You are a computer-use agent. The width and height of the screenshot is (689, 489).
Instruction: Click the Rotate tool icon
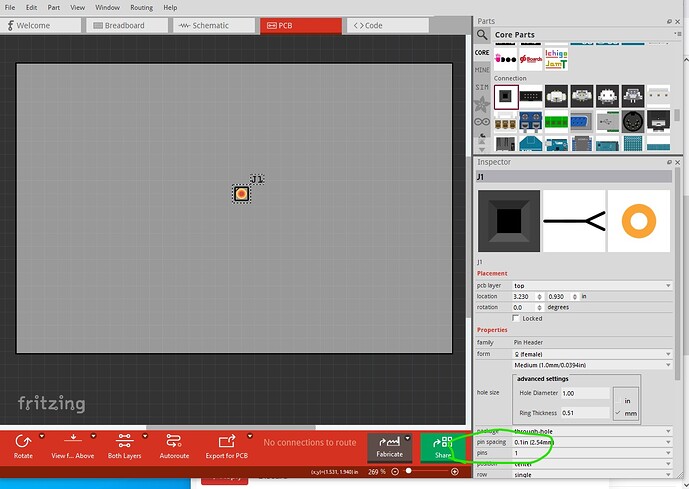coord(23,440)
